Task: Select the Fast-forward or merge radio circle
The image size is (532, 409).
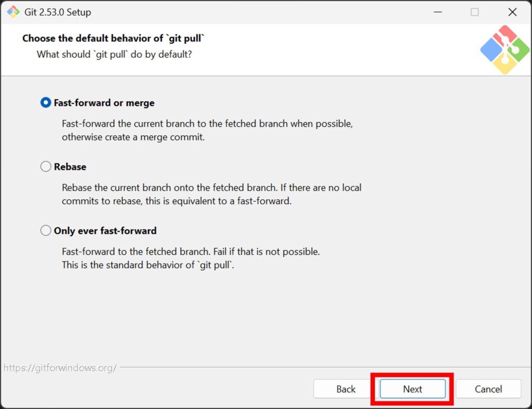Action: point(46,103)
